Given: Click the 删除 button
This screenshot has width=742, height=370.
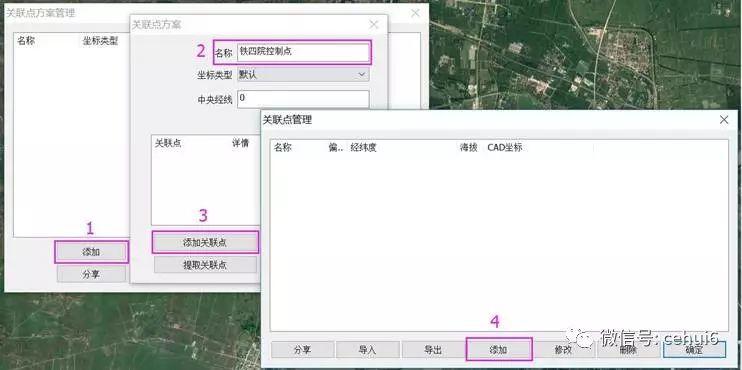Looking at the screenshot, I should 628,350.
